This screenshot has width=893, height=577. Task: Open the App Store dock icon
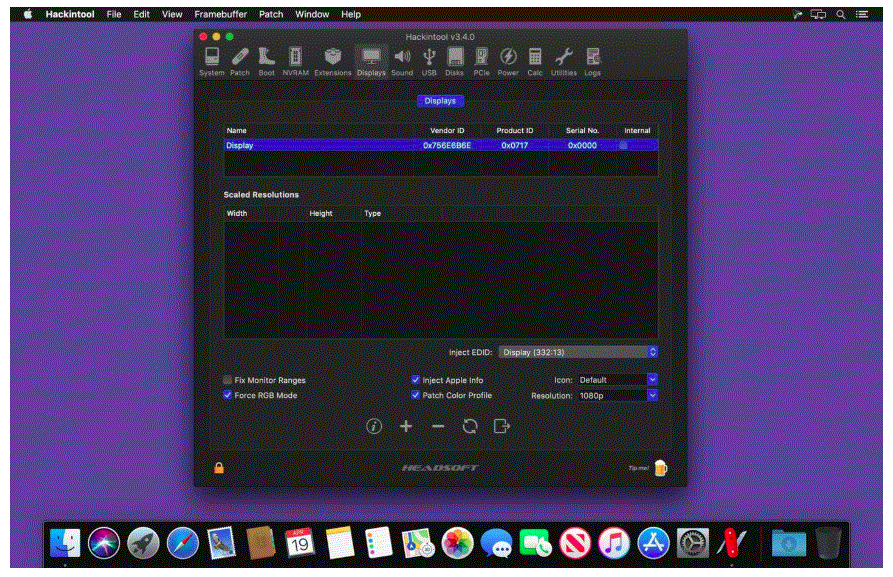[653, 543]
